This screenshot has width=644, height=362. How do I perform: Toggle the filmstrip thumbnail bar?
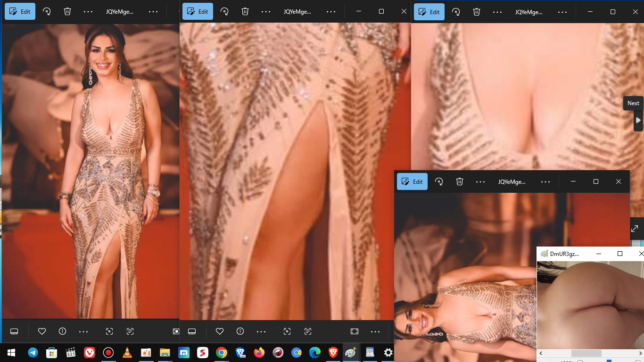(x=14, y=331)
